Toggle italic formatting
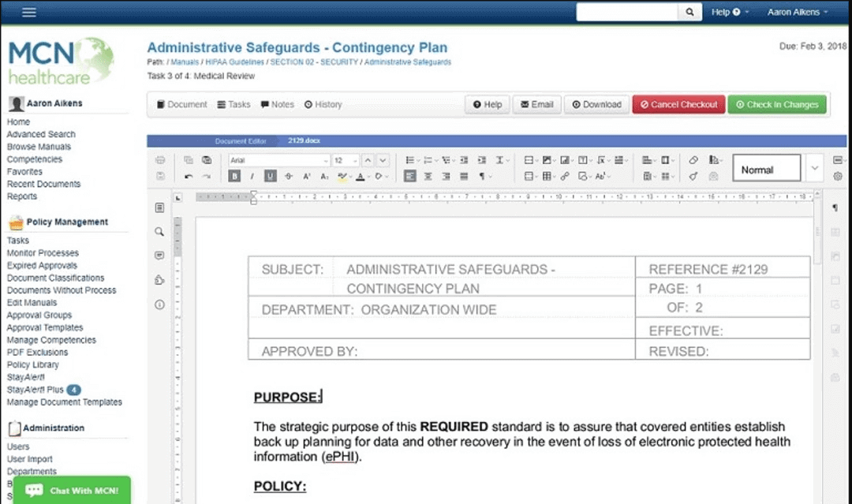The image size is (852, 504). pyautogui.click(x=252, y=176)
